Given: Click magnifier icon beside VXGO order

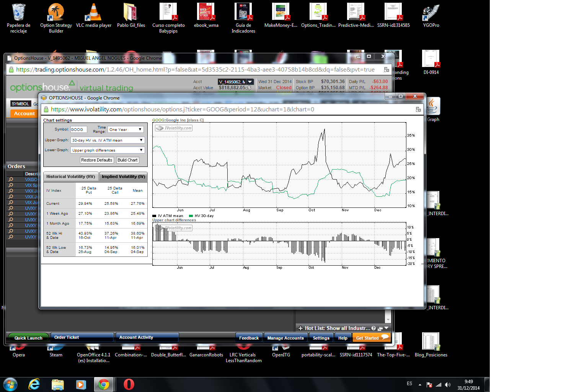Looking at the screenshot, I should pos(11,180).
